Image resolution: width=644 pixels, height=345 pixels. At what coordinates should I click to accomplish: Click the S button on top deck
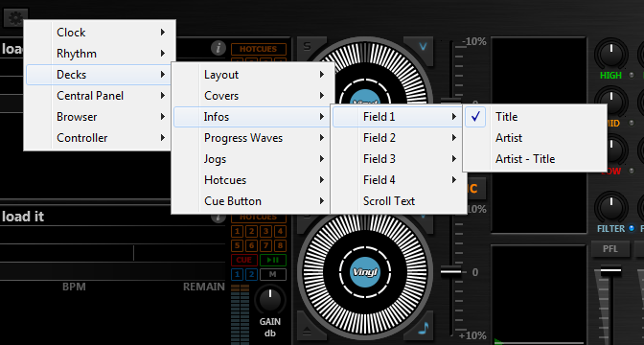click(x=308, y=46)
